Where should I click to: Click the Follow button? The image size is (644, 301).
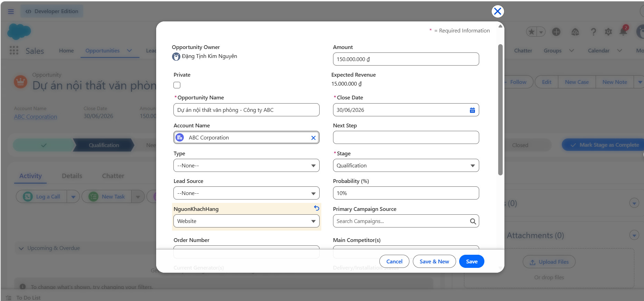[x=518, y=82]
